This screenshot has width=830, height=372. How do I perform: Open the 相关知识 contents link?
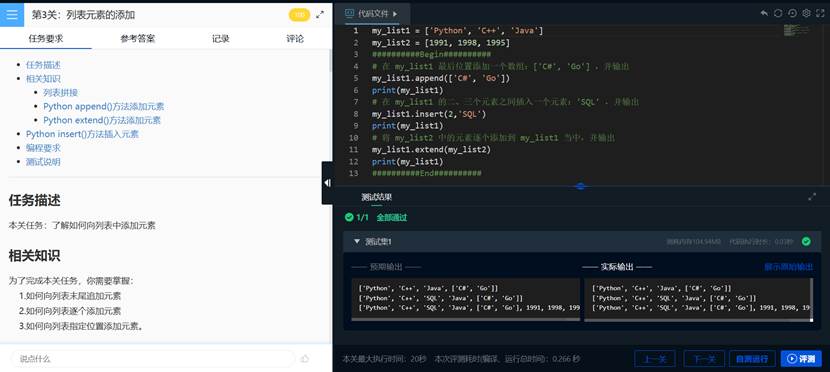(43, 78)
